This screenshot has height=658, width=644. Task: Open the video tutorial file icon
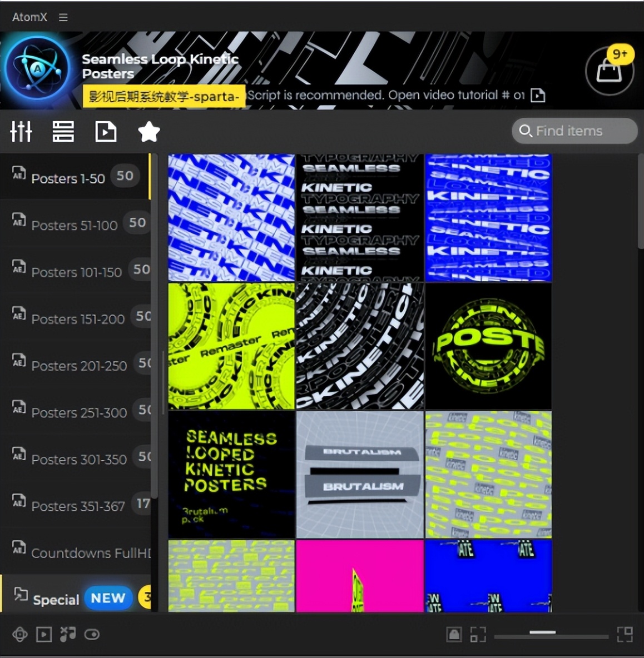pyautogui.click(x=105, y=132)
